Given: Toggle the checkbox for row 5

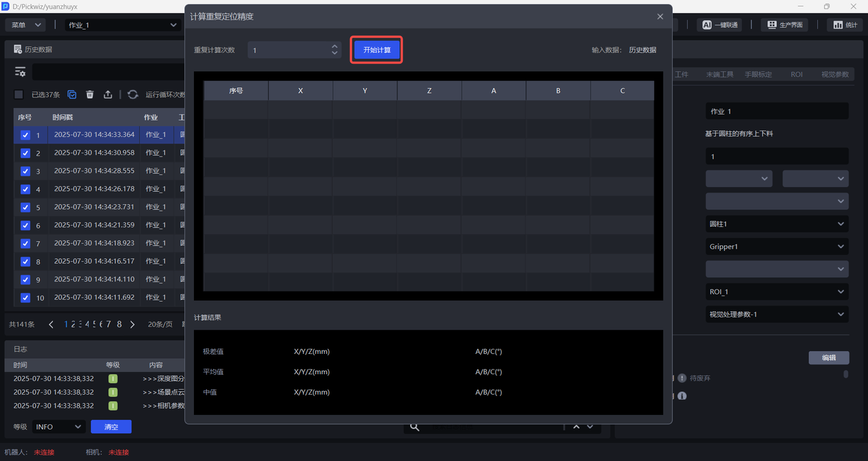Looking at the screenshot, I should click(x=25, y=207).
